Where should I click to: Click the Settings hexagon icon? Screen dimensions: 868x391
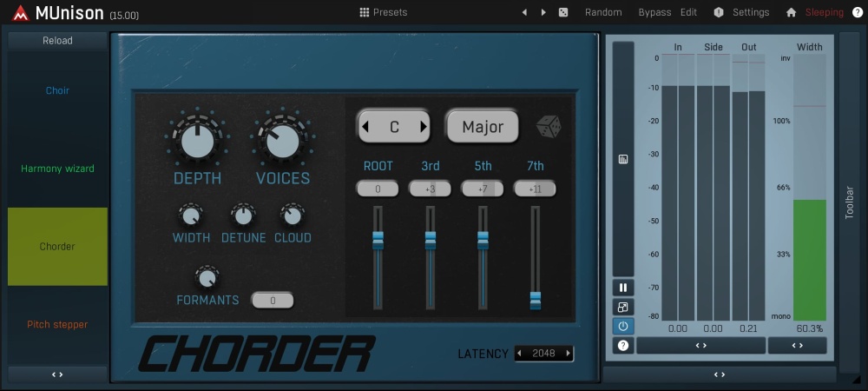719,12
